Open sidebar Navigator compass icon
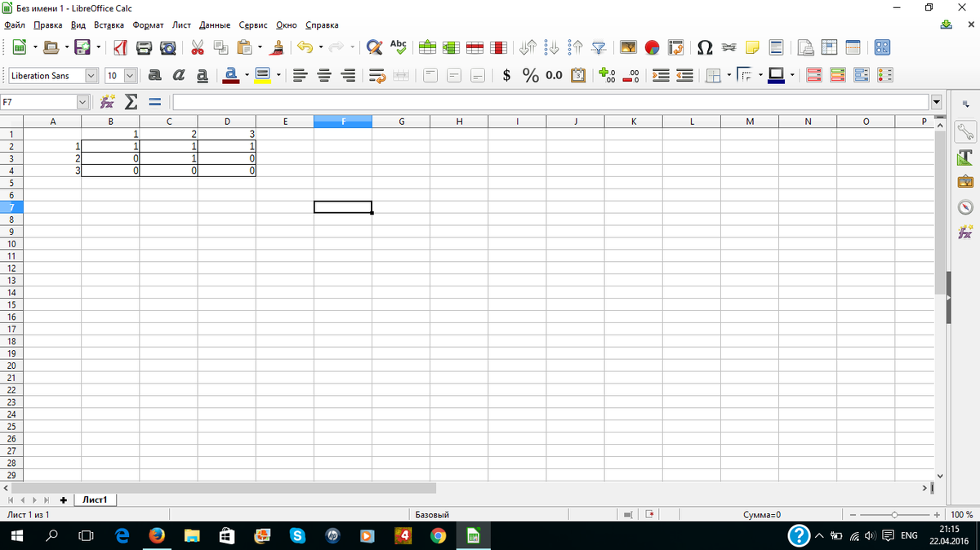 pos(965,207)
